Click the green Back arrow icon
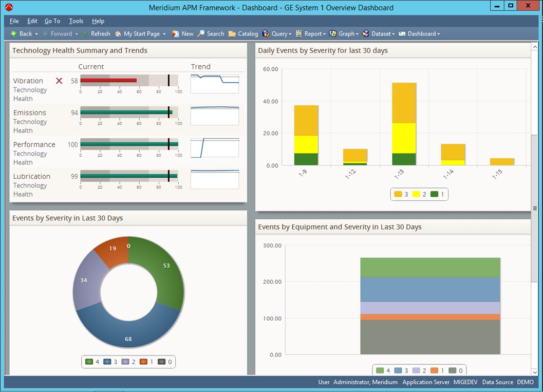Image resolution: width=543 pixels, height=392 pixels. [14, 33]
